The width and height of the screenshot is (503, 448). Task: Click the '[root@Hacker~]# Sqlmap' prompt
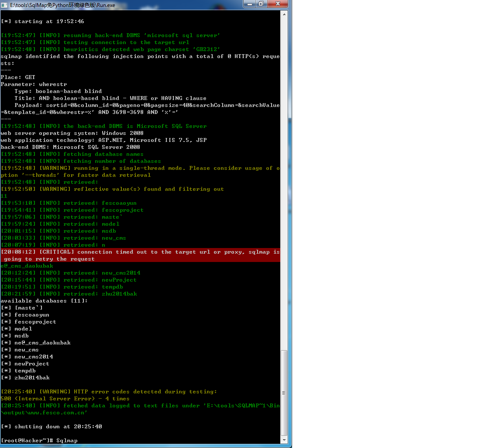pos(39,441)
